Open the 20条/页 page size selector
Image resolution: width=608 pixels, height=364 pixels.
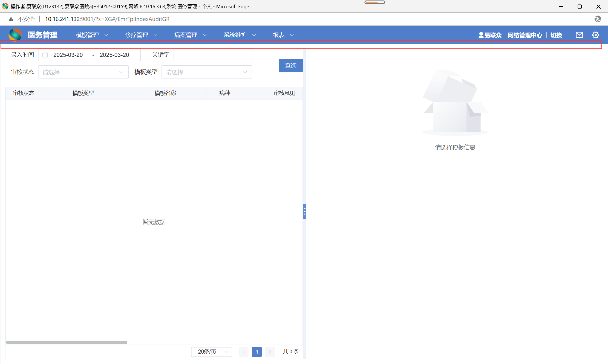point(212,352)
